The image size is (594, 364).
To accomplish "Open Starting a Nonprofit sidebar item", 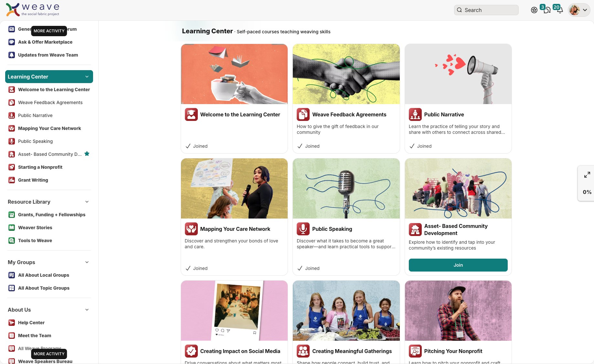I will [49, 167].
